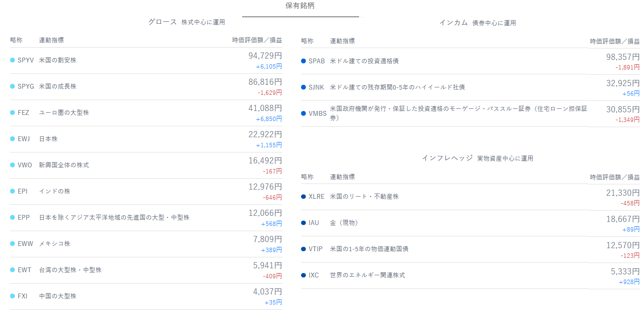Click the EWJ ticker symbol

pyautogui.click(x=24, y=139)
